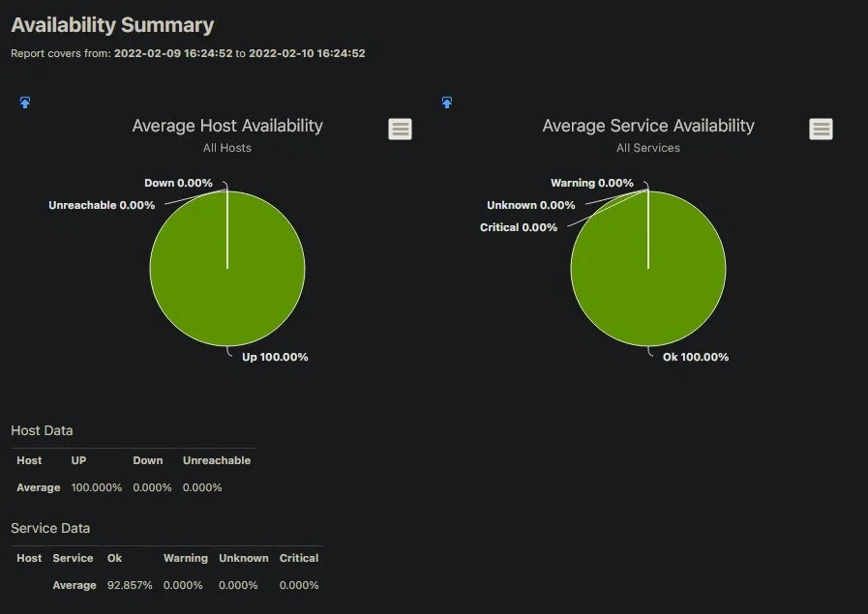
Task: Click the Ok column header in Service Data
Action: (114, 558)
